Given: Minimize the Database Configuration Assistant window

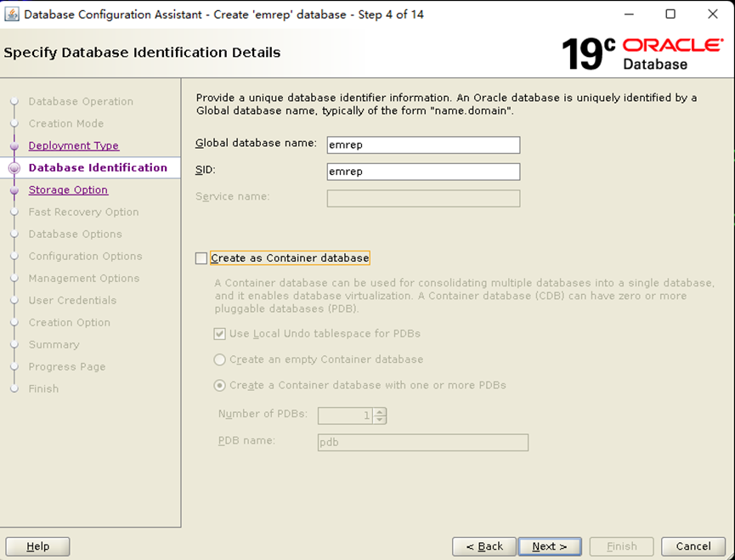Looking at the screenshot, I should 629,14.
